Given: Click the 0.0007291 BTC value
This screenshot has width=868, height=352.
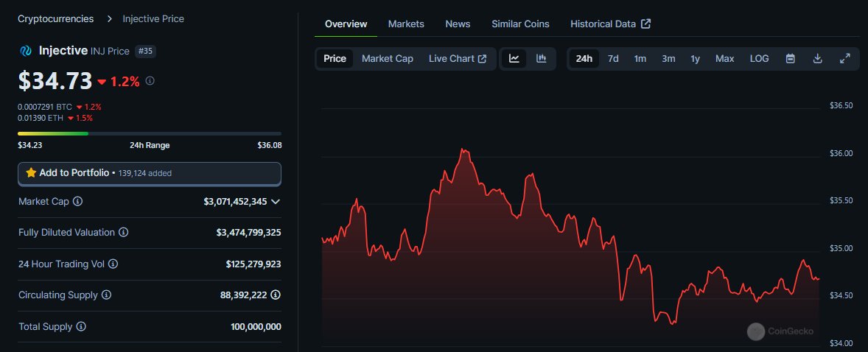Looking at the screenshot, I should [x=45, y=107].
